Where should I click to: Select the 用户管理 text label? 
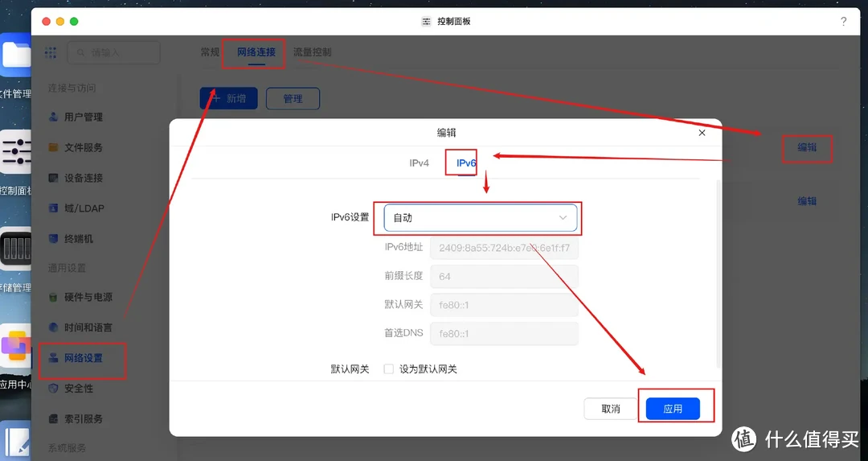pos(84,117)
